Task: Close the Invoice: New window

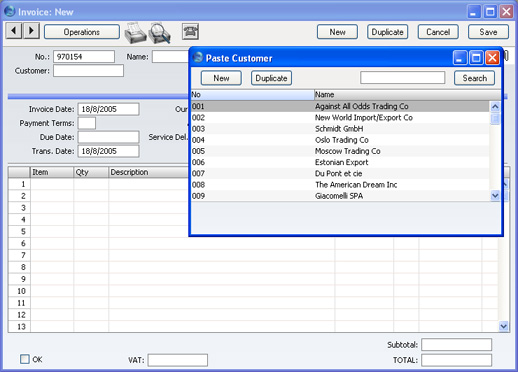Action: coord(506,12)
